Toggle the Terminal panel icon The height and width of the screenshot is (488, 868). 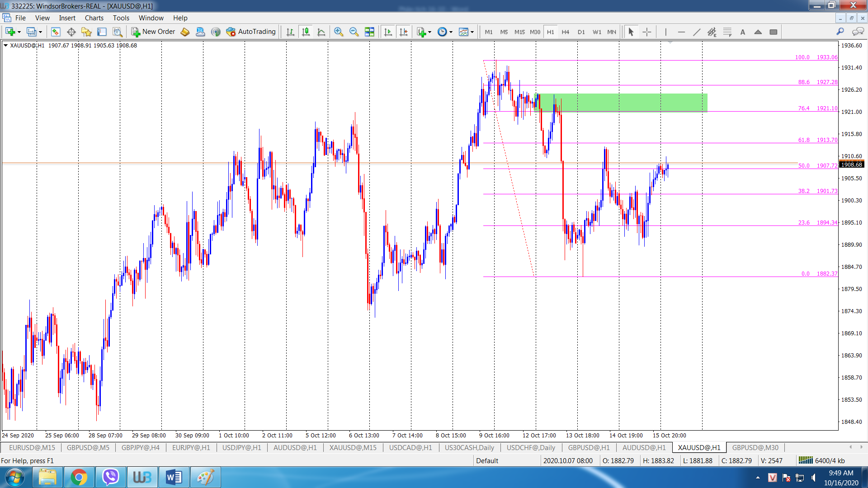coord(102,32)
